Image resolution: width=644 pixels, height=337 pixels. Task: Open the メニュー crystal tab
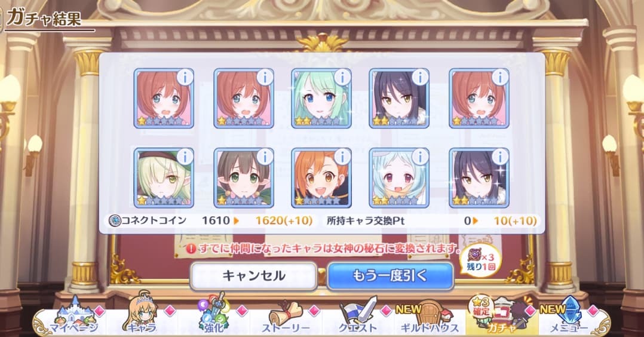[x=568, y=317]
